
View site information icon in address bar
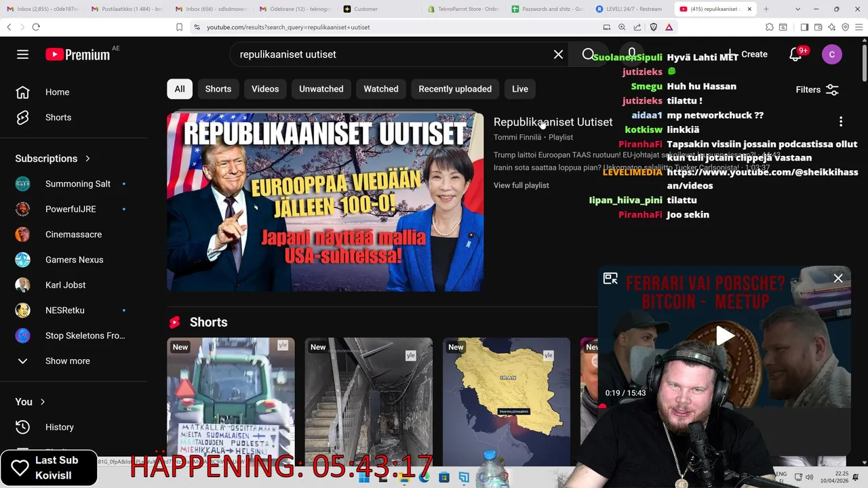coord(197,27)
